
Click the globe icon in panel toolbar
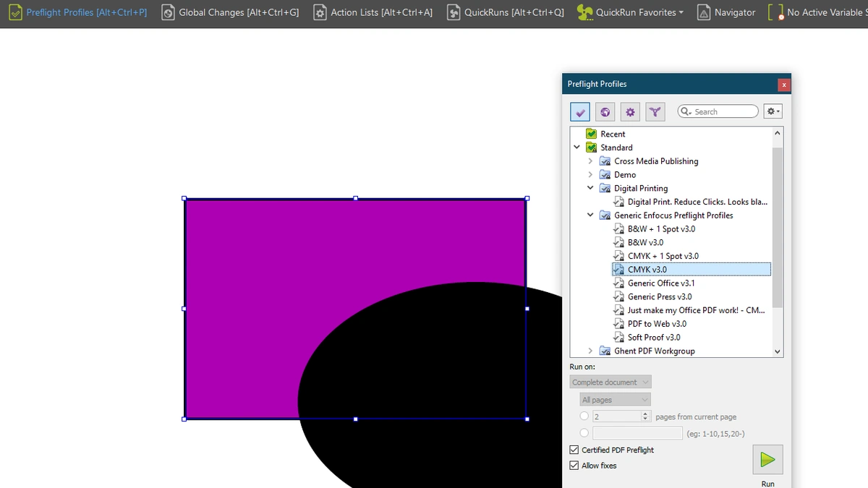[x=605, y=112]
